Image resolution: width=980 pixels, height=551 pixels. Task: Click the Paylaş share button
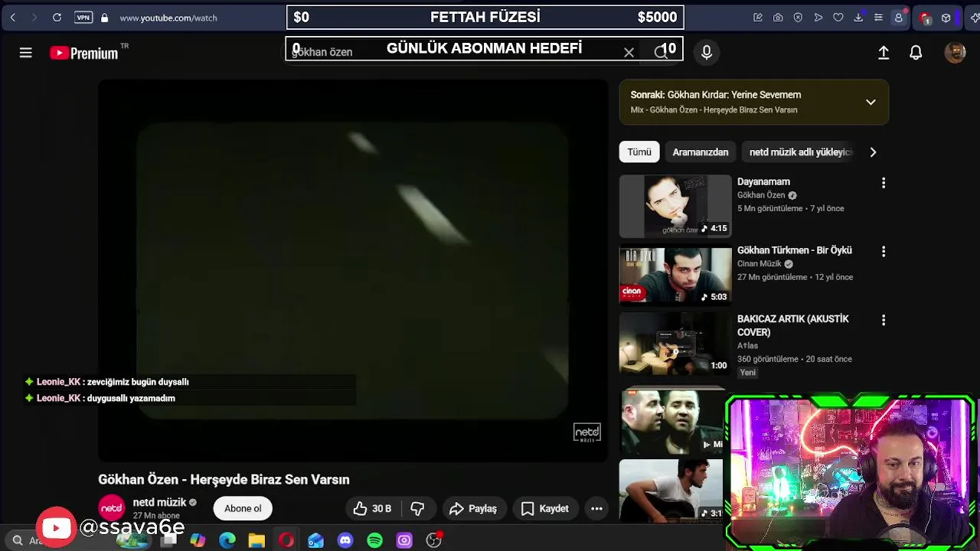click(473, 508)
